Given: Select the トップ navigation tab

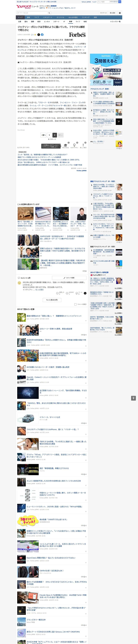Looking at the screenshot, I should tap(20, 17).
